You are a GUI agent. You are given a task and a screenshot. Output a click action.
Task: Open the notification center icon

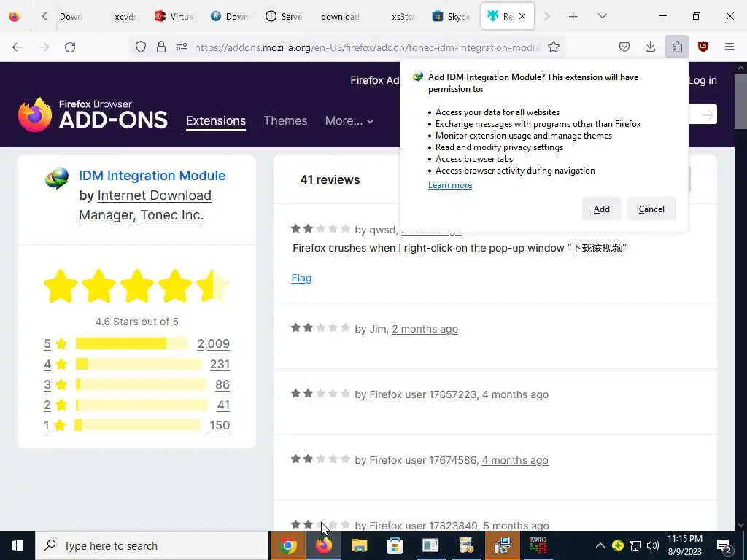pyautogui.click(x=724, y=545)
